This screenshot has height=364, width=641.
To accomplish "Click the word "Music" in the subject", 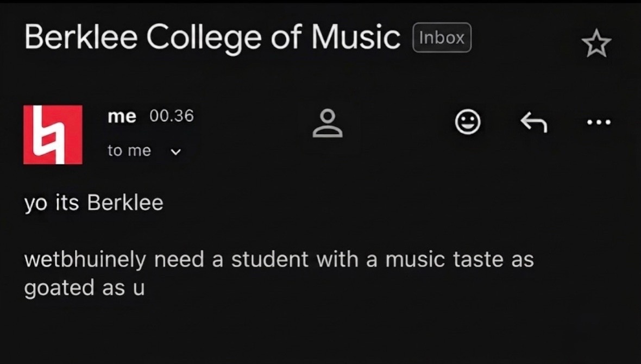I will click(356, 37).
